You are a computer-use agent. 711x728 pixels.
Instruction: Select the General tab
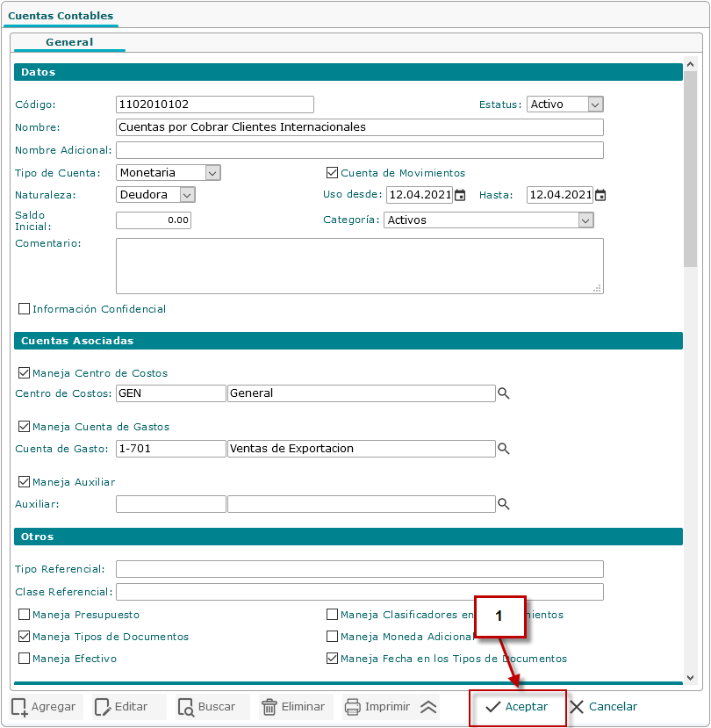click(x=69, y=42)
